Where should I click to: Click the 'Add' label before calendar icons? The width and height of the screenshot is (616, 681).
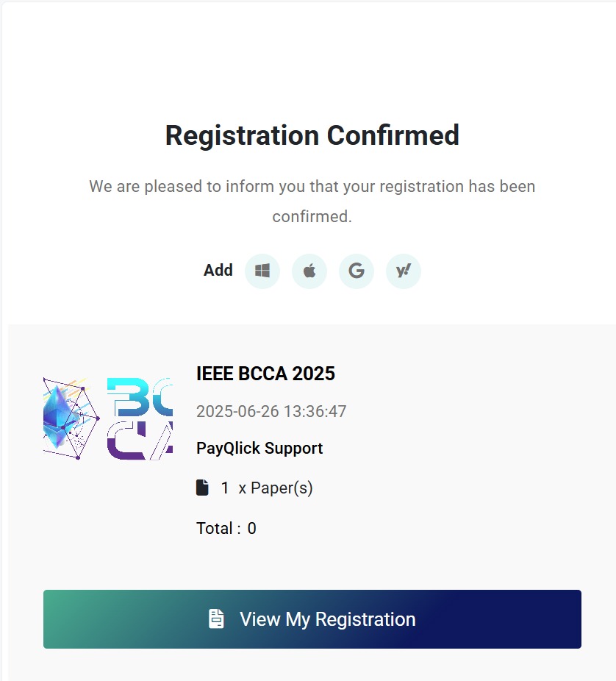pos(218,270)
